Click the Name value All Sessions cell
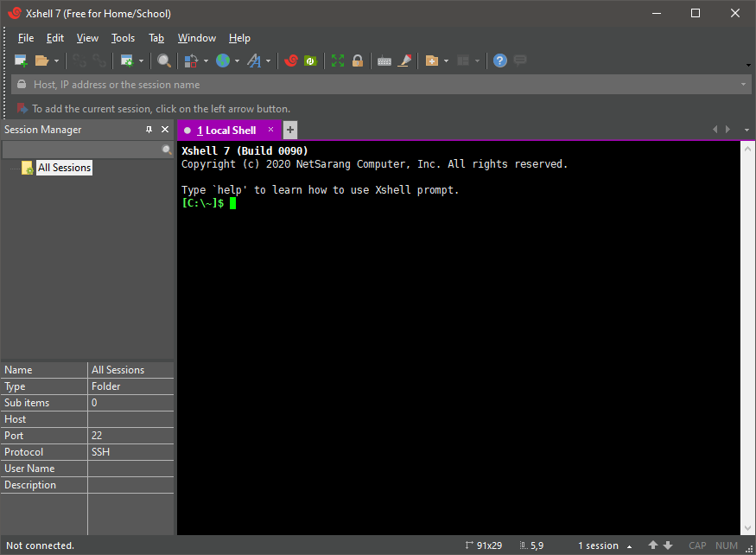This screenshot has width=756, height=555. (130, 370)
